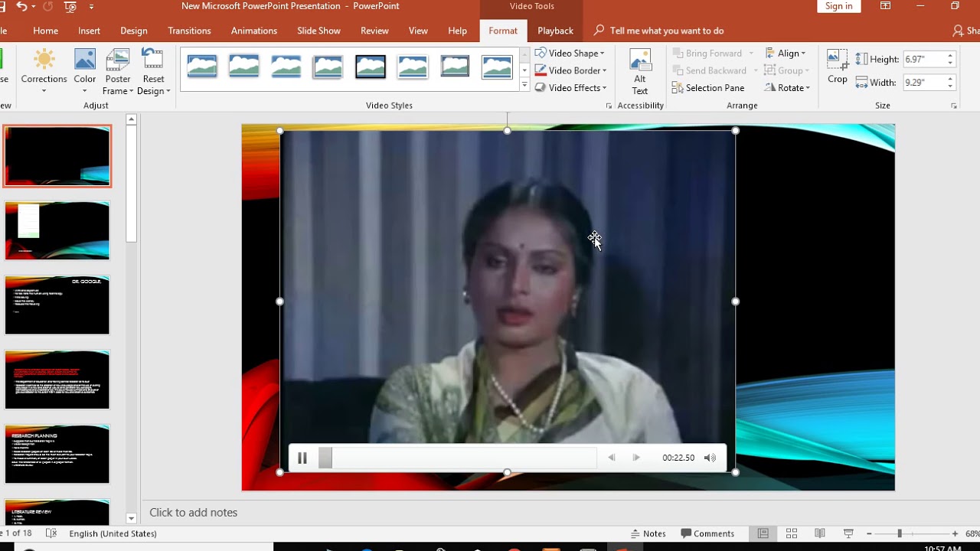Pause the video playback
The image size is (980, 551).
click(302, 458)
